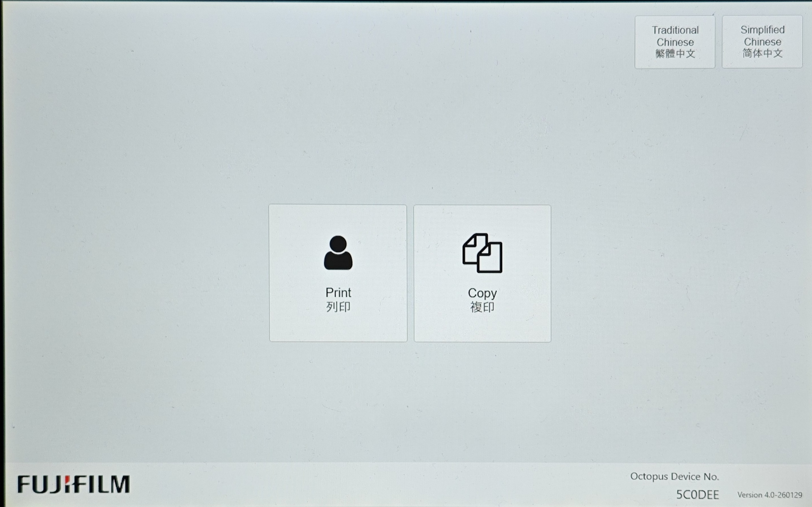Switch the language to Simplified Chinese

762,42
